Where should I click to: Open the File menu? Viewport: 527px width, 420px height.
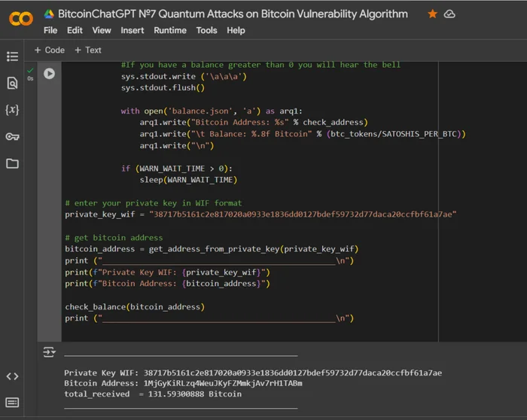[x=50, y=30]
